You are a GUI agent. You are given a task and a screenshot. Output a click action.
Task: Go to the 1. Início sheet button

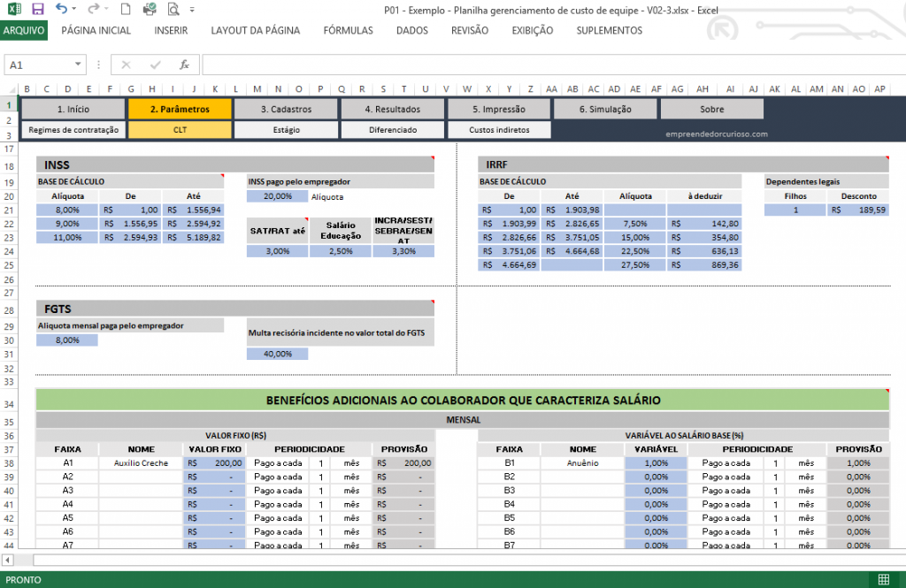pos(73,109)
